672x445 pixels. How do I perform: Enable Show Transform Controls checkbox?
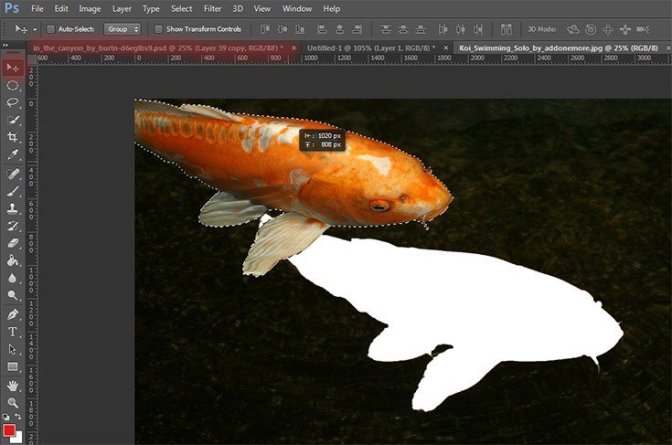pyautogui.click(x=159, y=29)
